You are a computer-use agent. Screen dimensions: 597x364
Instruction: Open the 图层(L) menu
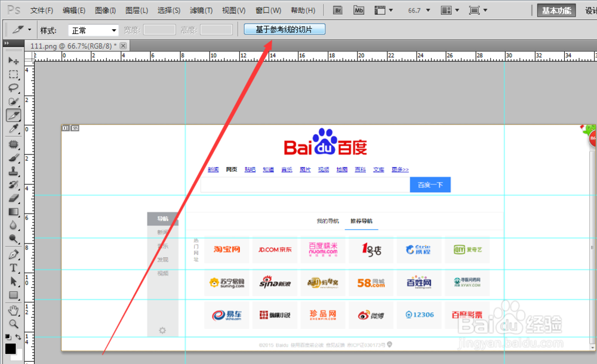click(137, 10)
